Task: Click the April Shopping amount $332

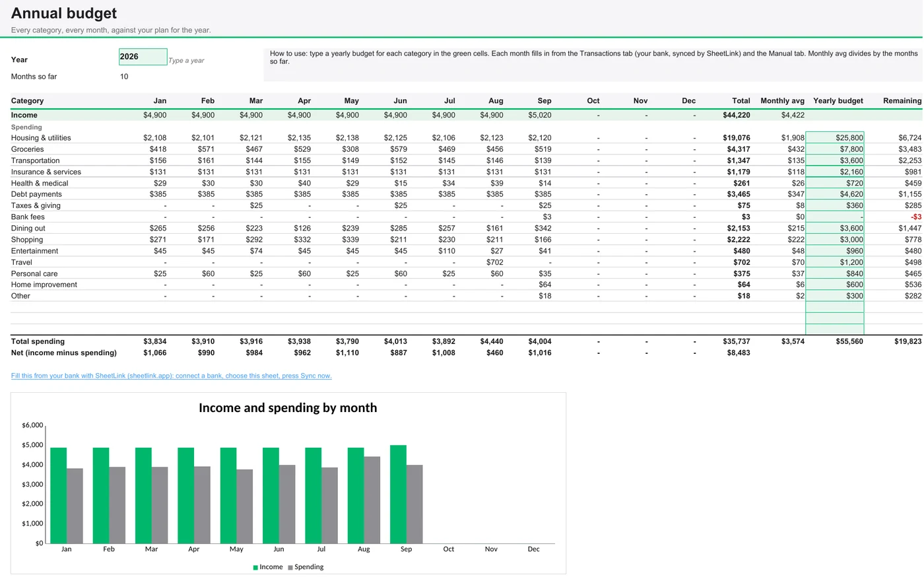Action: pyautogui.click(x=302, y=240)
